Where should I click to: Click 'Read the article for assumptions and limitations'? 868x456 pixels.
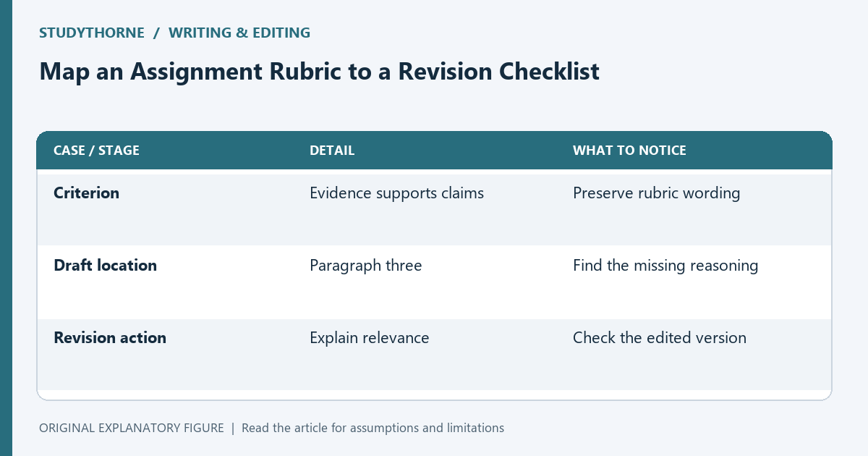click(373, 428)
